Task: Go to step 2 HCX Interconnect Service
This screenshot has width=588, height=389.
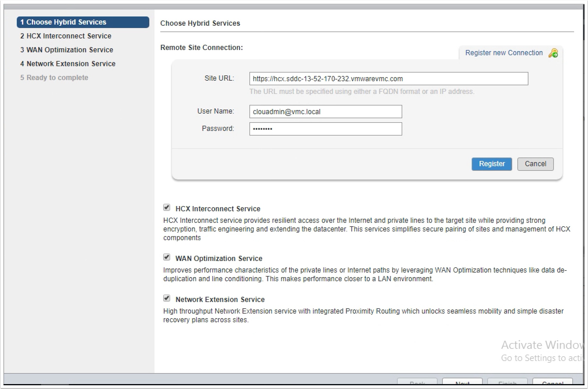Action: (66, 36)
